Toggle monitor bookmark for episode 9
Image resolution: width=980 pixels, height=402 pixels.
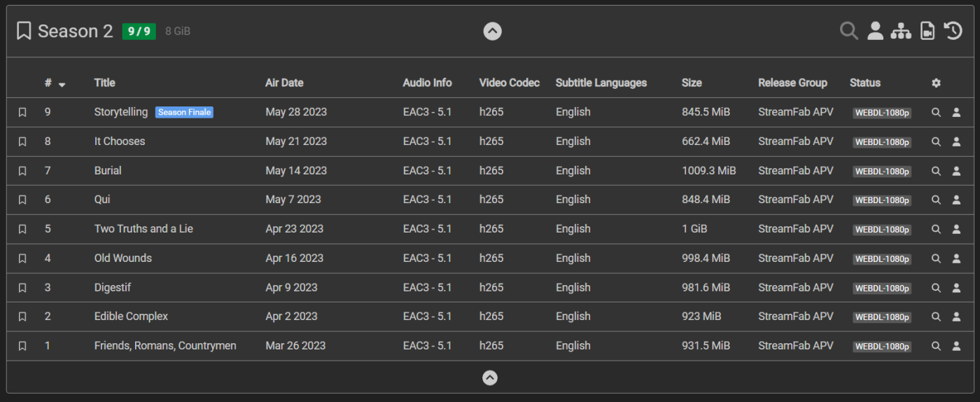click(22, 112)
